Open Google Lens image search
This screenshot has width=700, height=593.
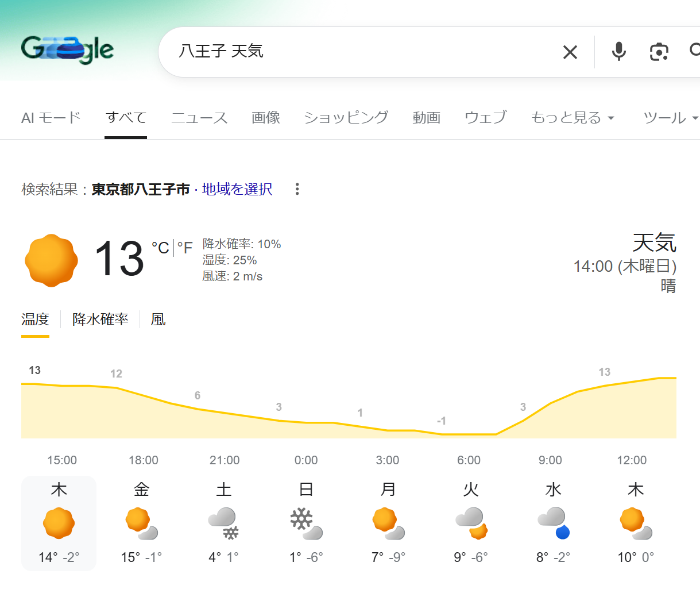pyautogui.click(x=659, y=52)
